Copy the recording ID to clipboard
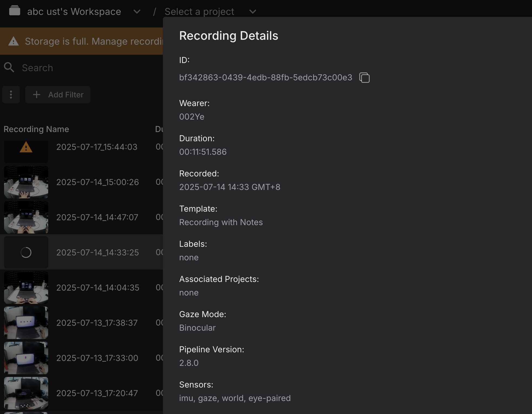The width and height of the screenshot is (532, 414). click(x=364, y=78)
